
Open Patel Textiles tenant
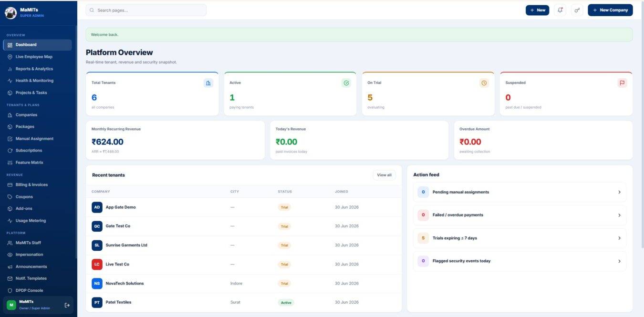tap(118, 302)
